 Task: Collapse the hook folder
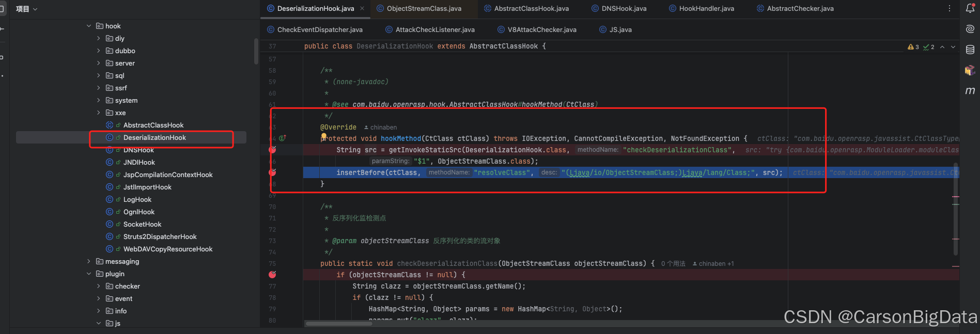pos(89,26)
